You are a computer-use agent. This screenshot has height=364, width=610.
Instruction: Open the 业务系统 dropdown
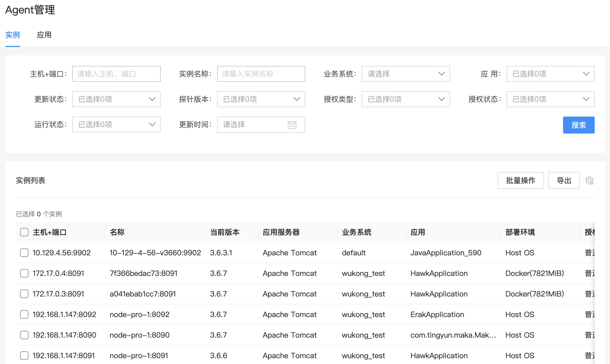click(406, 74)
